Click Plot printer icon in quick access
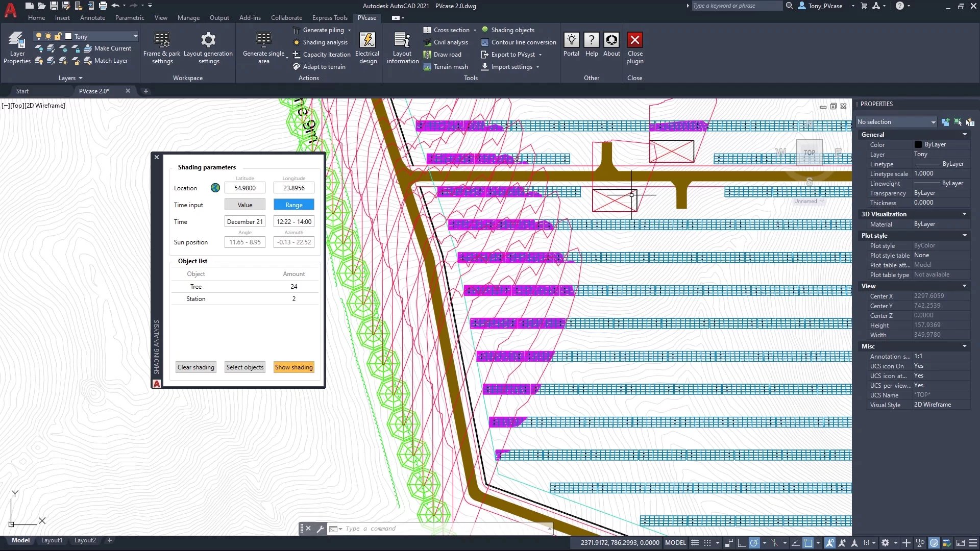Image resolution: width=980 pixels, height=551 pixels. click(103, 6)
